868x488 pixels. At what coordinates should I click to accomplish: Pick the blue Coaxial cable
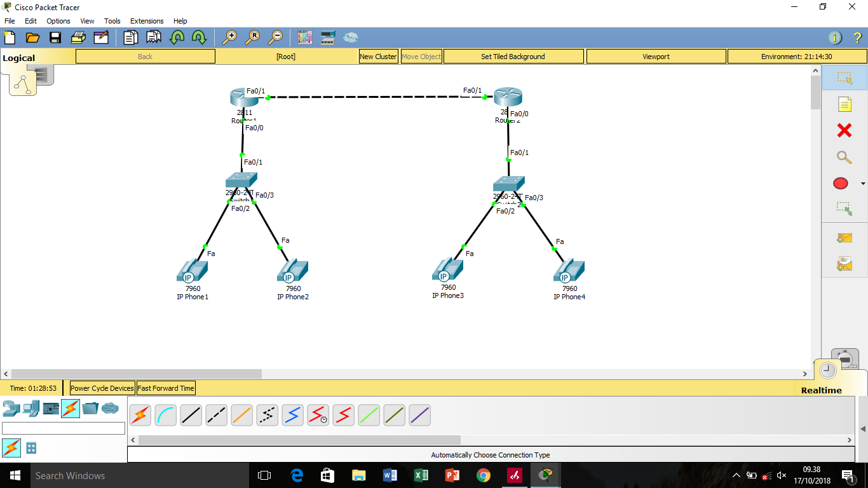coord(293,416)
